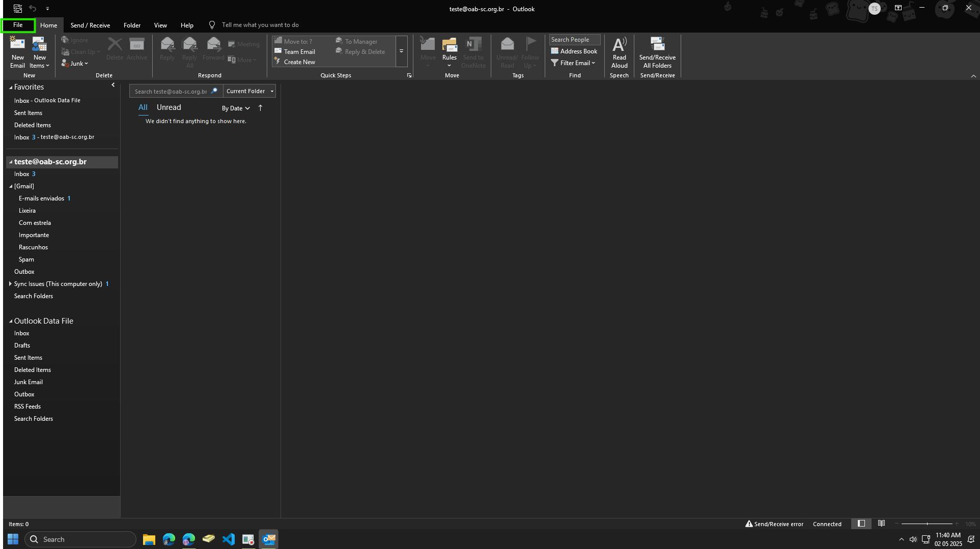Open the Filter Email dropdown
This screenshot has width=980, height=549.
pyautogui.click(x=573, y=63)
